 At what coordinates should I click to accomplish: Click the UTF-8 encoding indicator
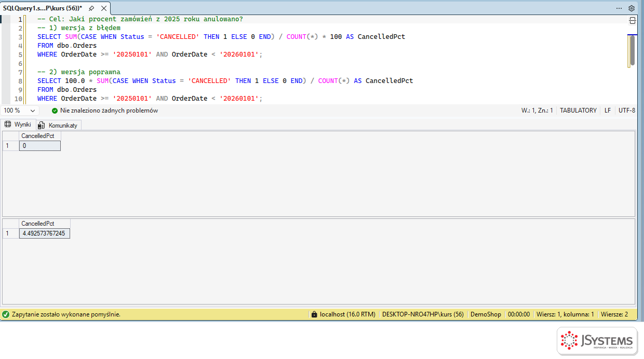[627, 111]
